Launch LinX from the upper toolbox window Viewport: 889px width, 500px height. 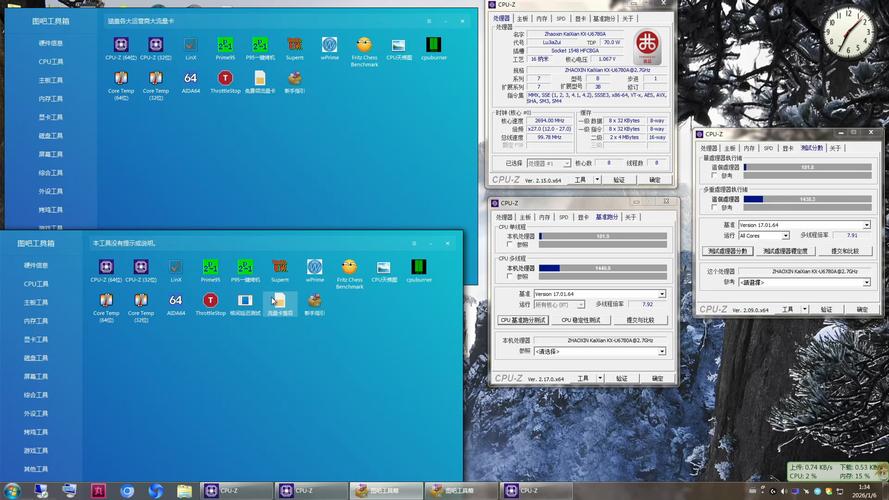coord(190,46)
